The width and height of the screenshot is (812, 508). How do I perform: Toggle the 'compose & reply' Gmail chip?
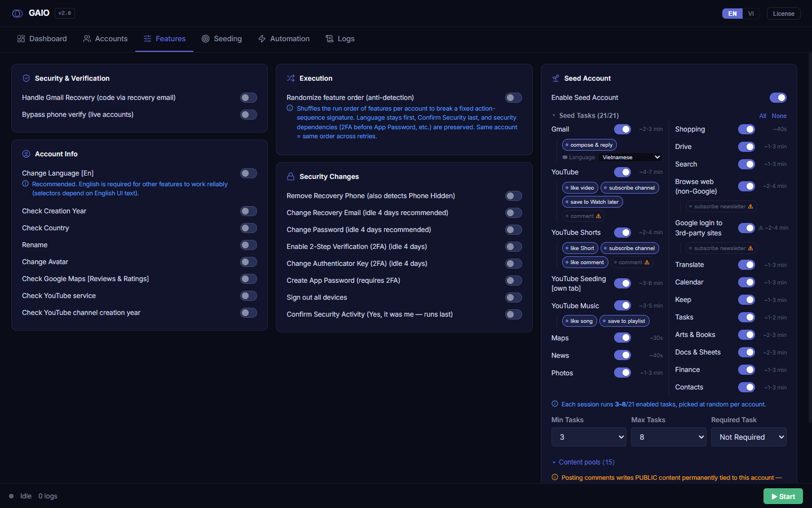coord(589,145)
